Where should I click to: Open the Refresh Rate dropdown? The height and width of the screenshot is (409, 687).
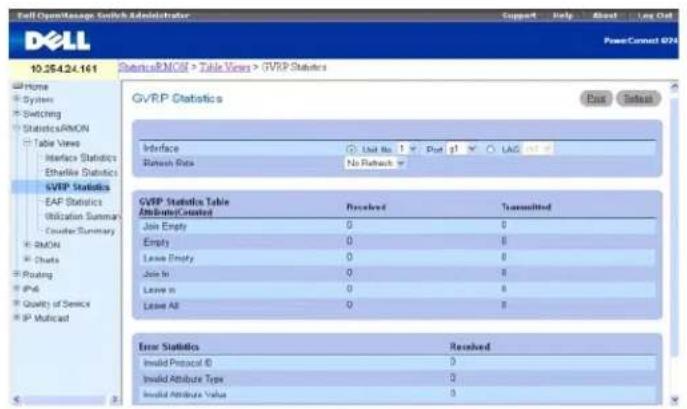pyautogui.click(x=375, y=163)
